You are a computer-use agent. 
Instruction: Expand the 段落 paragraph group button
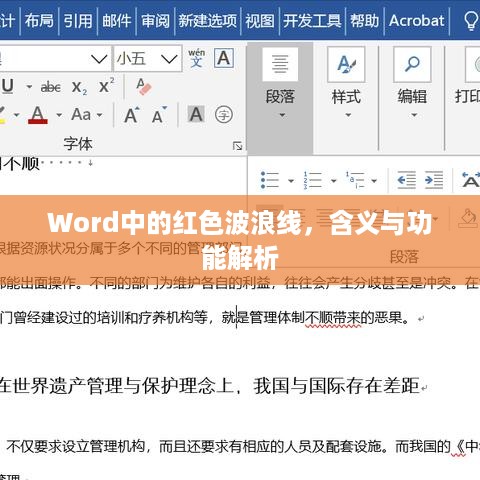[280, 99]
